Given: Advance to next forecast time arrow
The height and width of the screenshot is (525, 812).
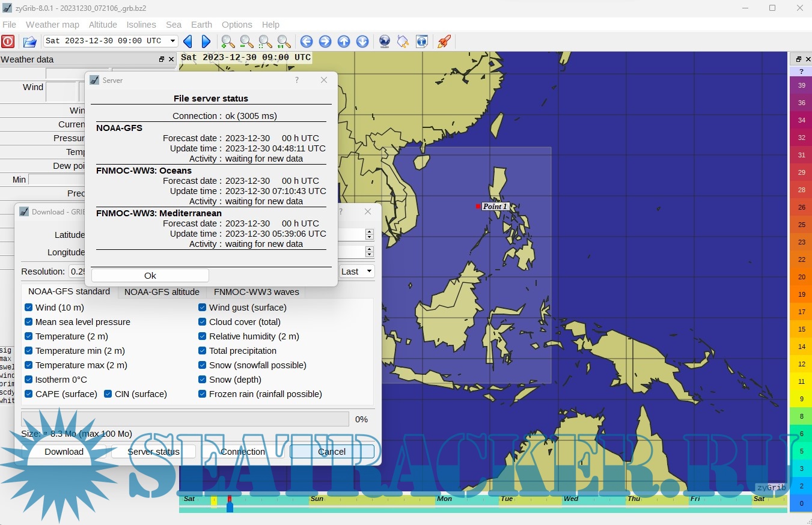Looking at the screenshot, I should [x=206, y=41].
